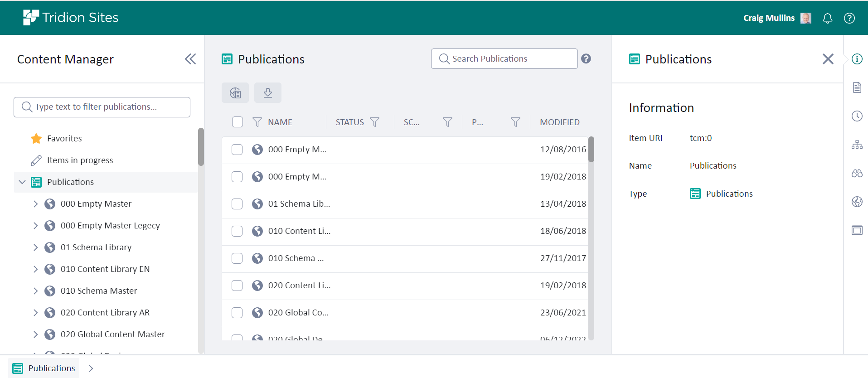Viewport: 868px width, 378px height.
Task: Sort by the MODIFIED column header
Action: pos(560,122)
